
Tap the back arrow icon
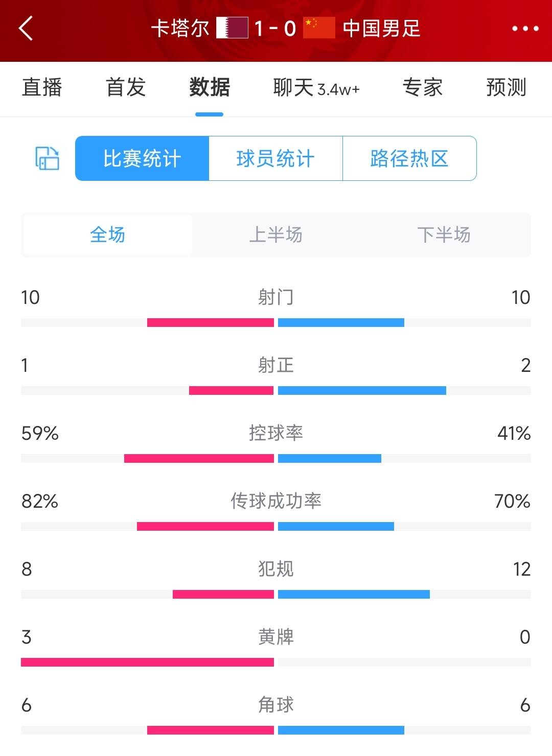click(26, 28)
